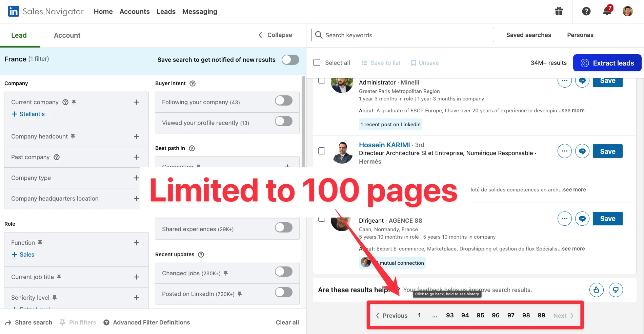The height and width of the screenshot is (334, 644).
Task: Click Clear all filters
Action: click(x=287, y=322)
